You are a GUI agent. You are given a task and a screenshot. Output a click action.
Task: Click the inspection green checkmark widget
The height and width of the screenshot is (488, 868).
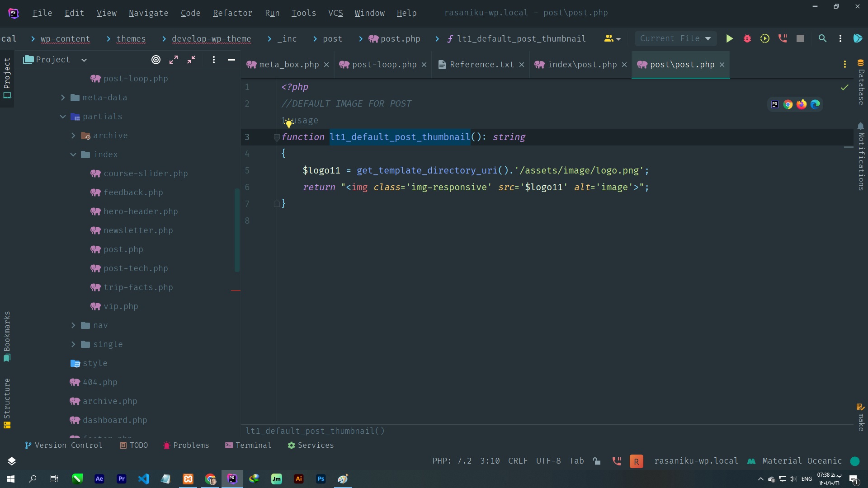tap(844, 87)
